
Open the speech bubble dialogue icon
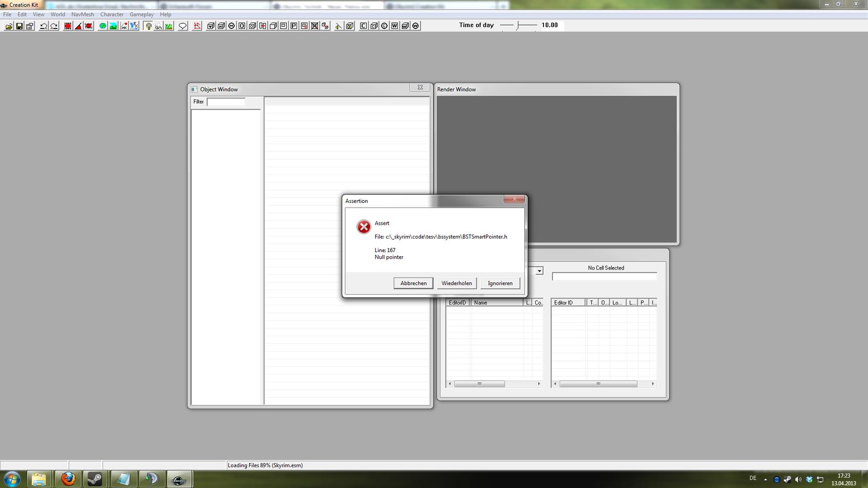pyautogui.click(x=182, y=26)
